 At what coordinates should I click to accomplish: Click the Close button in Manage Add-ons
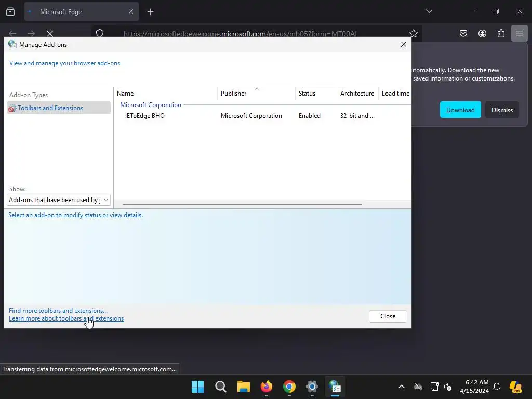point(388,316)
